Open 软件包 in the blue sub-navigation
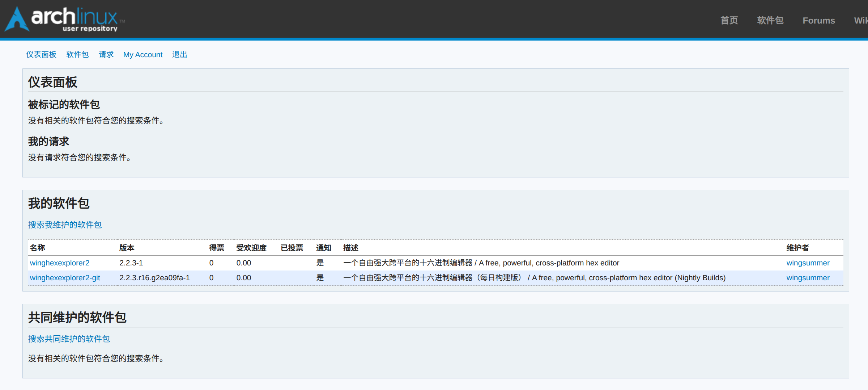This screenshot has height=390, width=868. (x=77, y=54)
